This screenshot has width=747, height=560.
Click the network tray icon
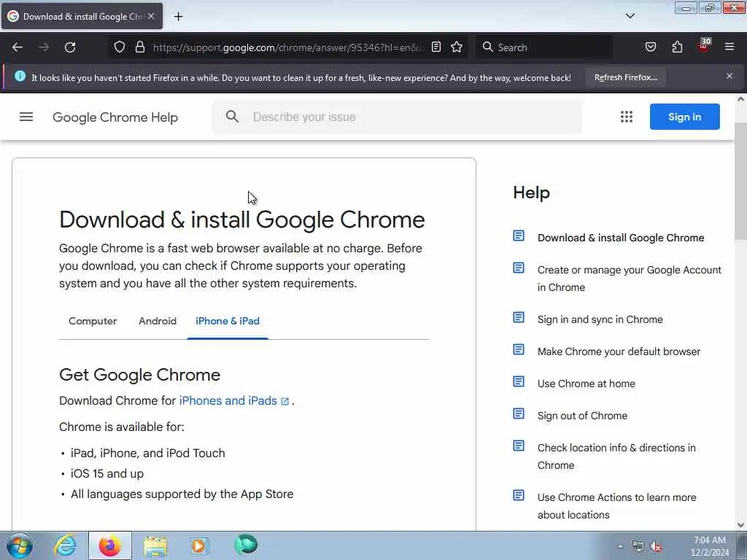pyautogui.click(x=638, y=547)
